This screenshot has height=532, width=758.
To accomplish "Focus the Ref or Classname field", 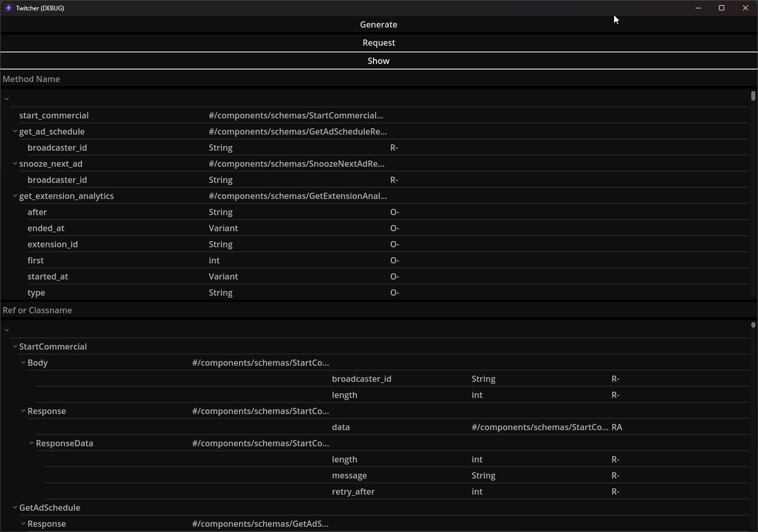I will click(x=378, y=310).
